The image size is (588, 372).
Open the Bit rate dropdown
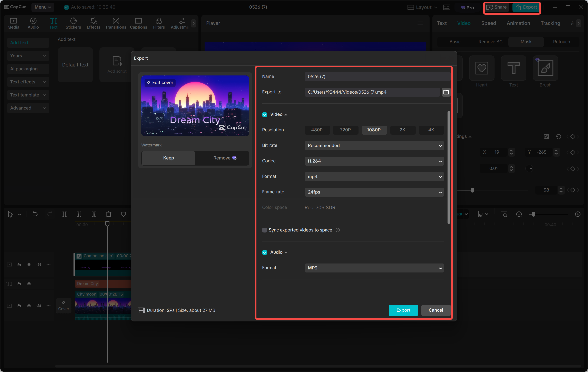374,146
